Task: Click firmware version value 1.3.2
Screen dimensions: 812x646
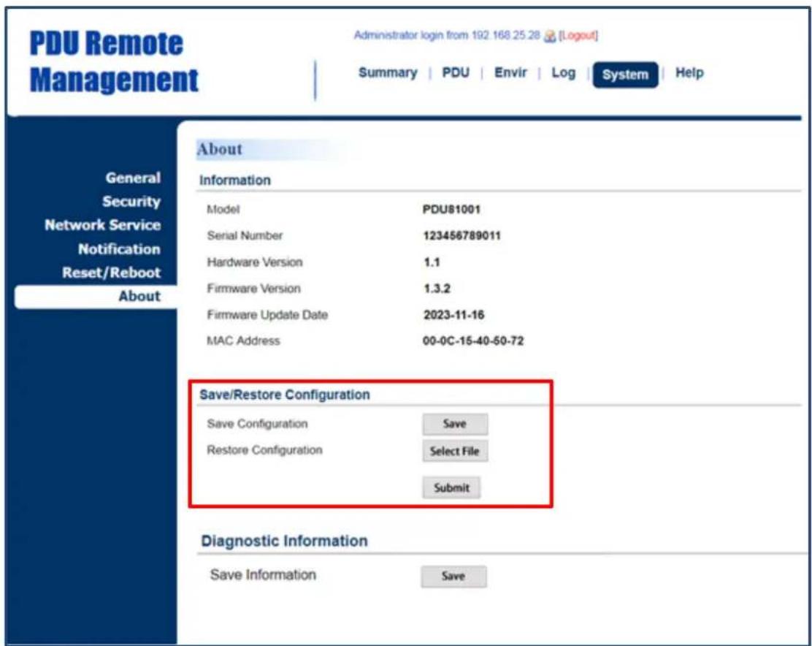Action: (437, 289)
